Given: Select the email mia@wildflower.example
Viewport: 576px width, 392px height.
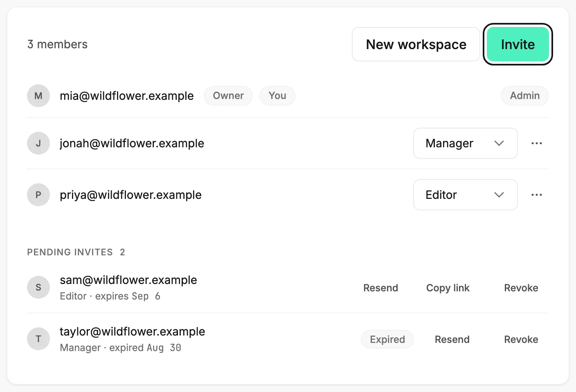Looking at the screenshot, I should coord(127,96).
